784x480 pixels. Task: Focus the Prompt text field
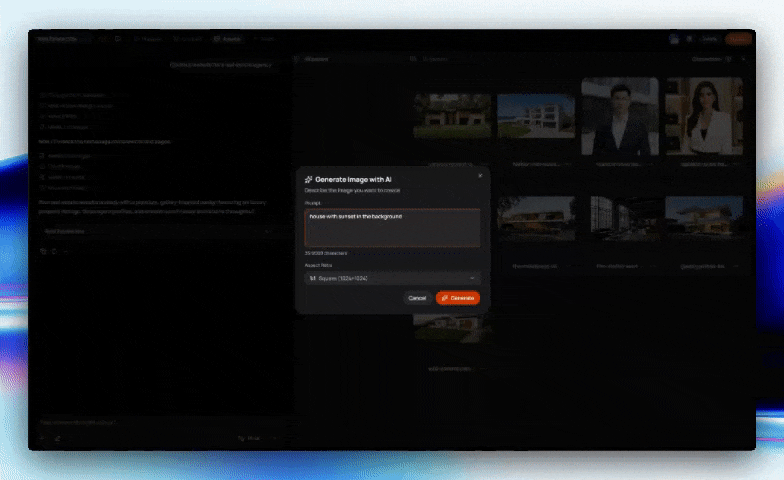[392, 228]
